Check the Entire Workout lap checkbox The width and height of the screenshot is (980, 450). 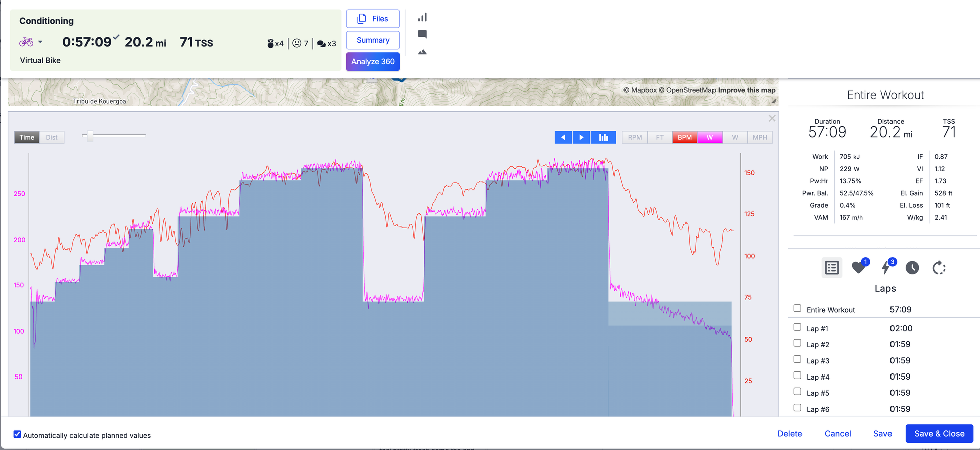click(x=797, y=308)
